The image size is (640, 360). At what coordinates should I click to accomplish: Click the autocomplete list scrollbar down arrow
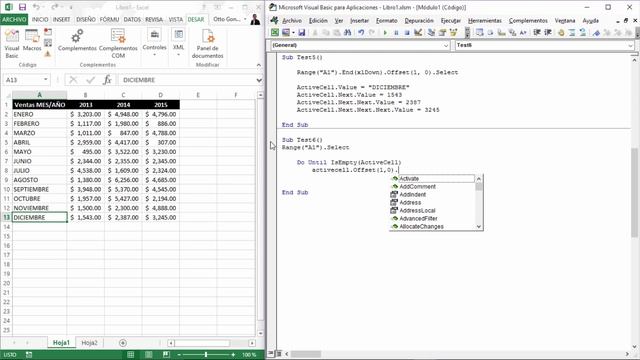(479, 227)
